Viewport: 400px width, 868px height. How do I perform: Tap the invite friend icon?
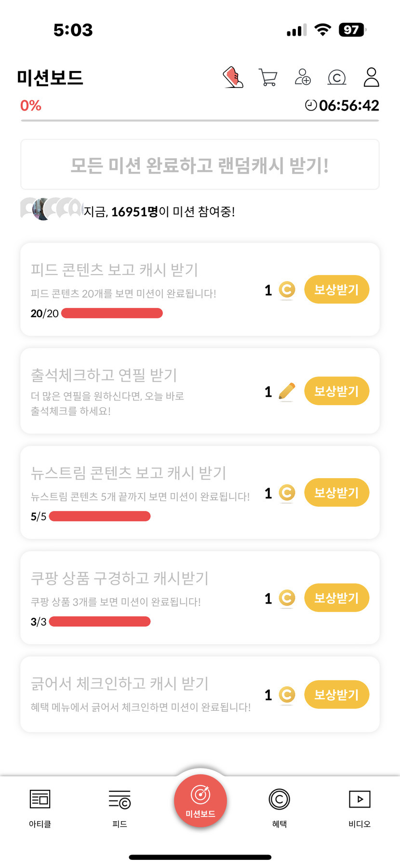click(303, 77)
